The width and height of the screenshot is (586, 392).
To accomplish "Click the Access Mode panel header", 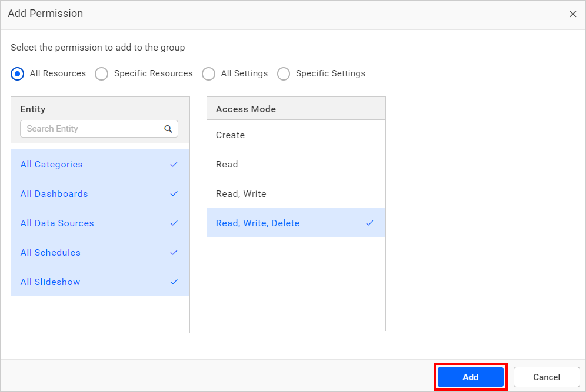I will [246, 109].
